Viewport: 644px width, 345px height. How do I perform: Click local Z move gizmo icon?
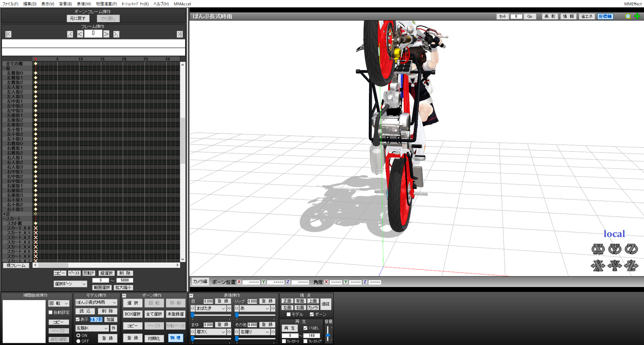coord(631,266)
